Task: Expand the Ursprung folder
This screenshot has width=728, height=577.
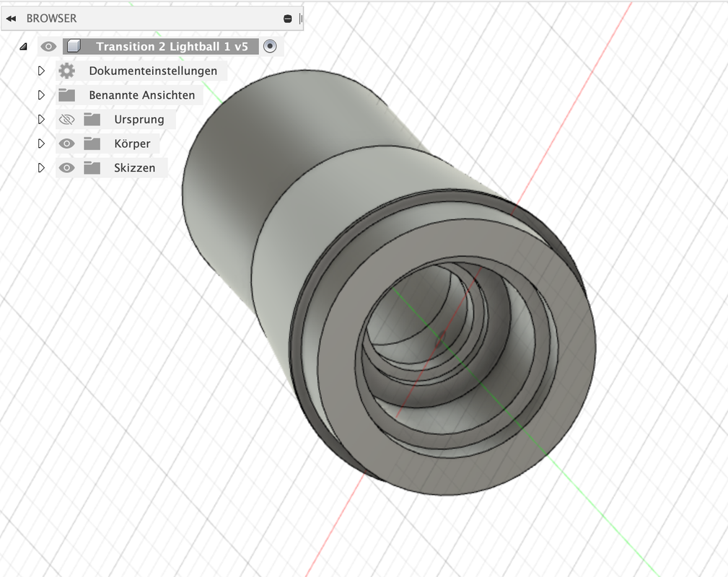Action: pyautogui.click(x=41, y=119)
